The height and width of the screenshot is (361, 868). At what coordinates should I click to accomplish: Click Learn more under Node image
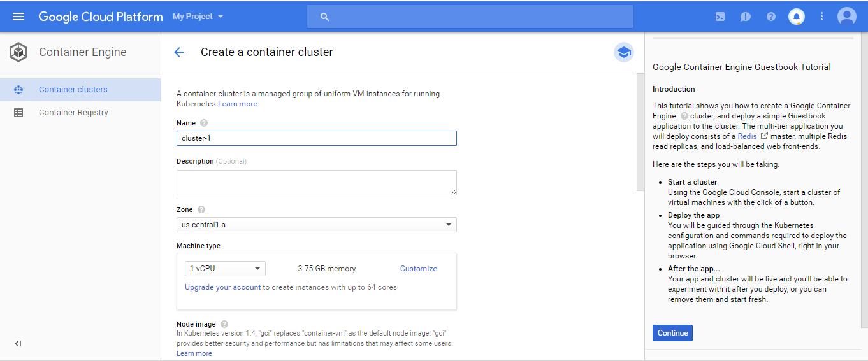pos(194,353)
